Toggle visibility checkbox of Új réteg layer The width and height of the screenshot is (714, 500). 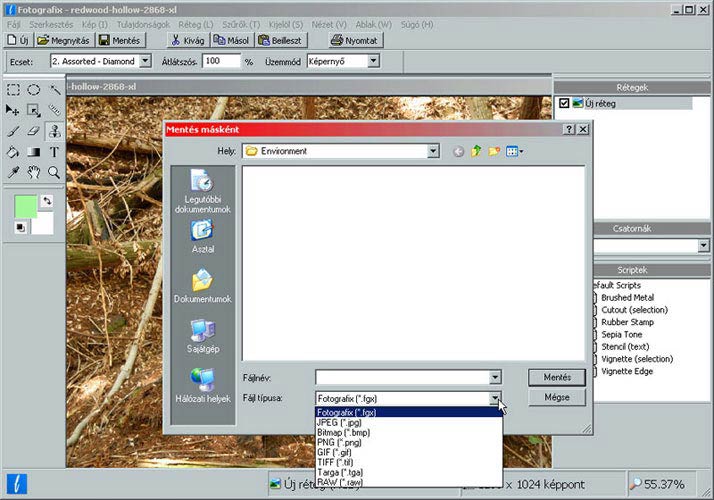pyautogui.click(x=565, y=103)
